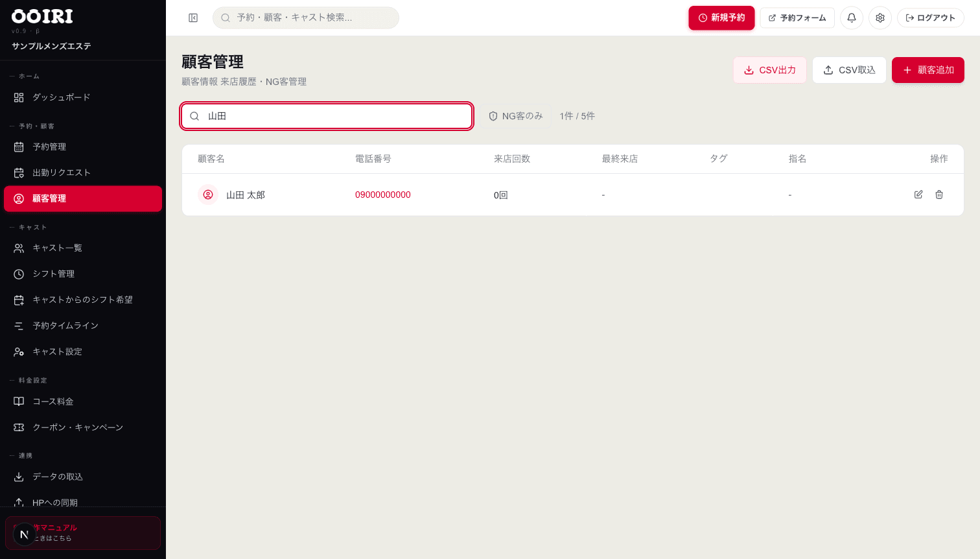The height and width of the screenshot is (559, 980).
Task: Select 顧客管理 sidebar item
Action: coord(83,199)
